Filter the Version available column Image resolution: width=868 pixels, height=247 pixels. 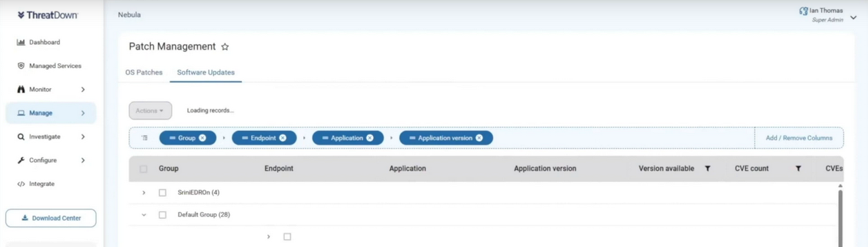click(x=707, y=168)
